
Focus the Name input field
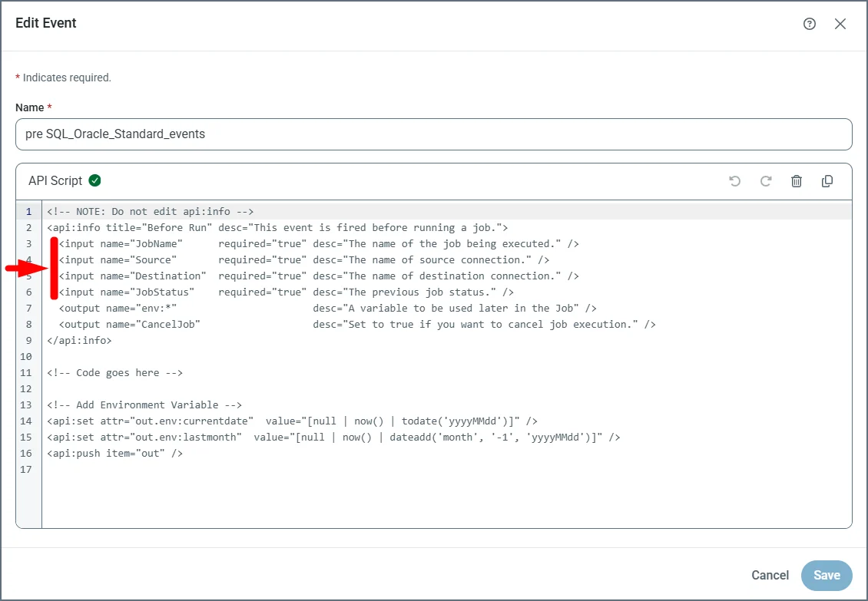[433, 134]
